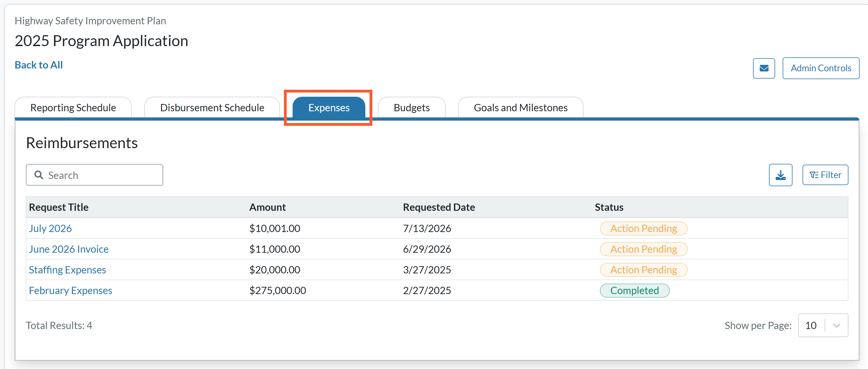Click the Status column header
The height and width of the screenshot is (369, 868).
609,207
